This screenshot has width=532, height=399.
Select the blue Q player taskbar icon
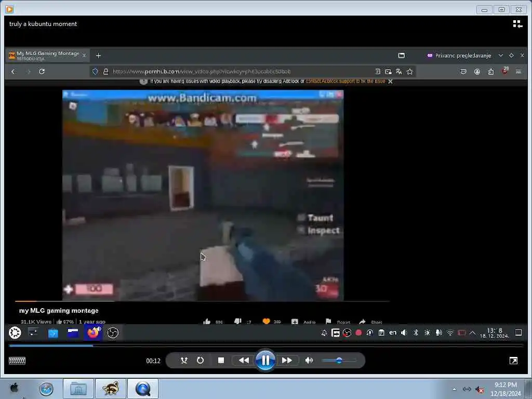(143, 389)
